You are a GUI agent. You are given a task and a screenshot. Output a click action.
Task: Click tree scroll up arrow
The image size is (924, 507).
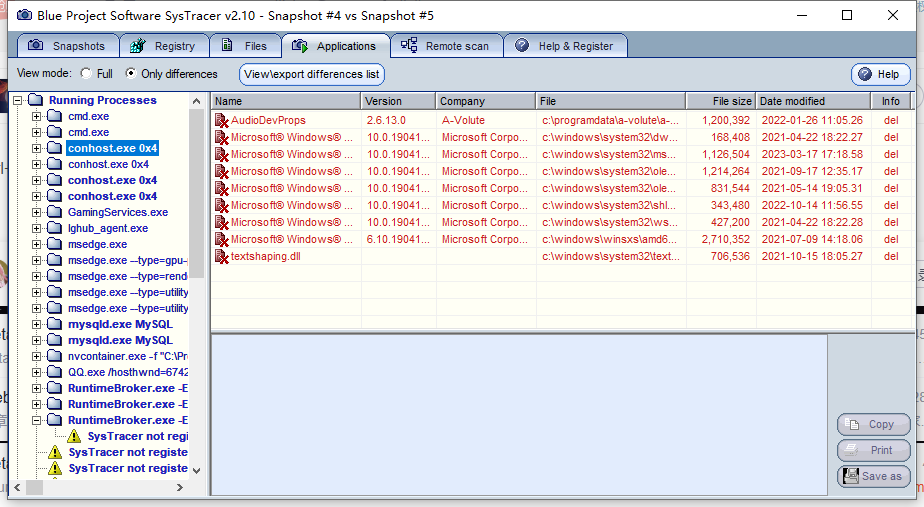pos(196,101)
